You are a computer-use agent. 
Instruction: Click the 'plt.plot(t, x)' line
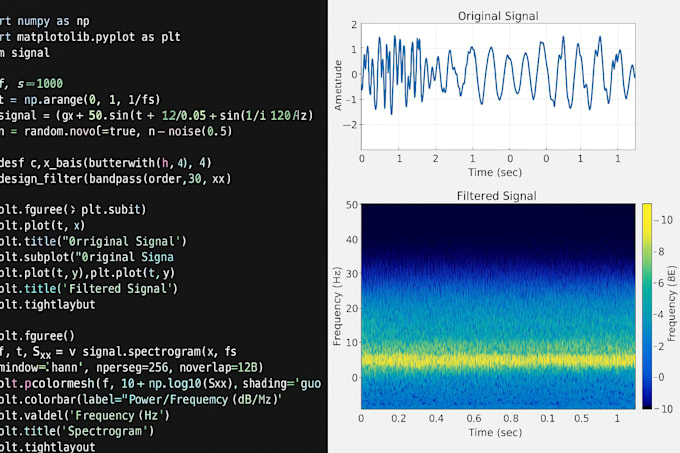click(42, 225)
